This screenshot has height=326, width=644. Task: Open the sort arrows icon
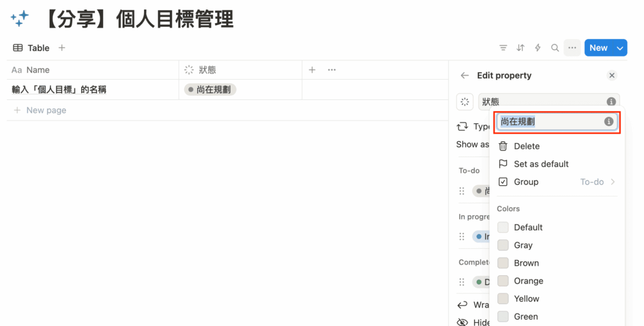(x=520, y=48)
